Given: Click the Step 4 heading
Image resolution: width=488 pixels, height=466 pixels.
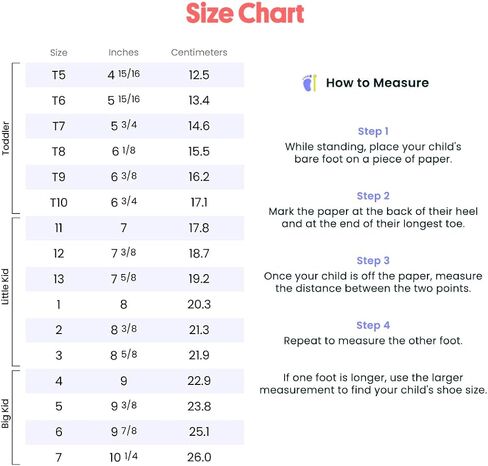Looking at the screenshot, I should click(373, 325).
